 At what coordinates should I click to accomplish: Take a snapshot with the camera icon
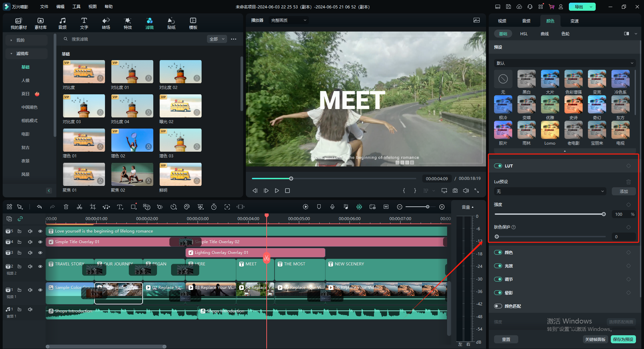tap(455, 190)
